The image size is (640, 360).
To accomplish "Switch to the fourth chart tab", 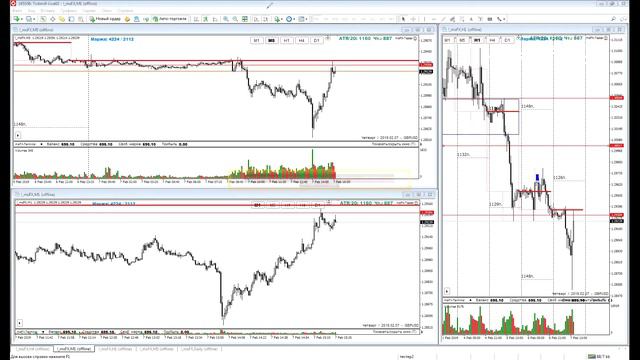I will pos(156,349).
